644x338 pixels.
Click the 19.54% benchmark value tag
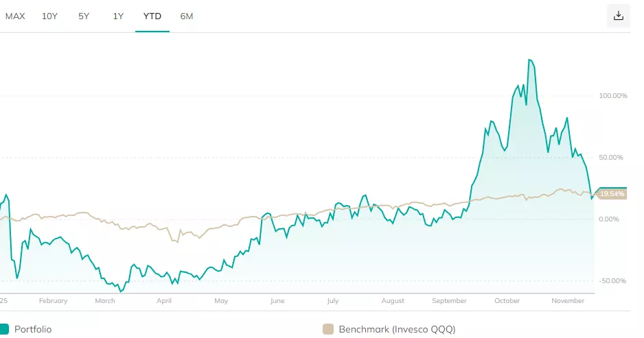tap(611, 194)
